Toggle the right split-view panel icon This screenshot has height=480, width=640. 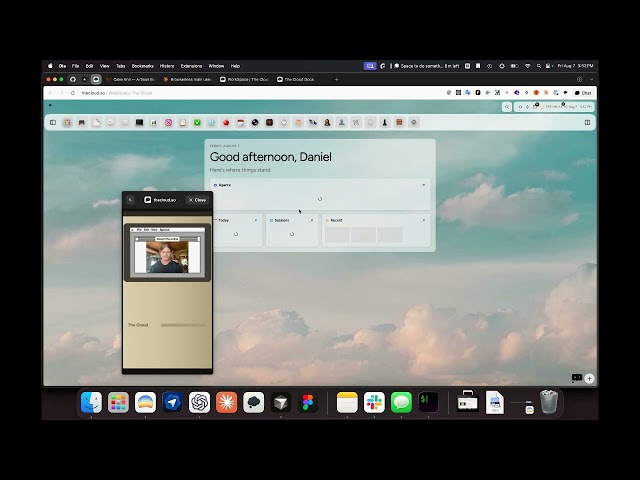click(587, 122)
